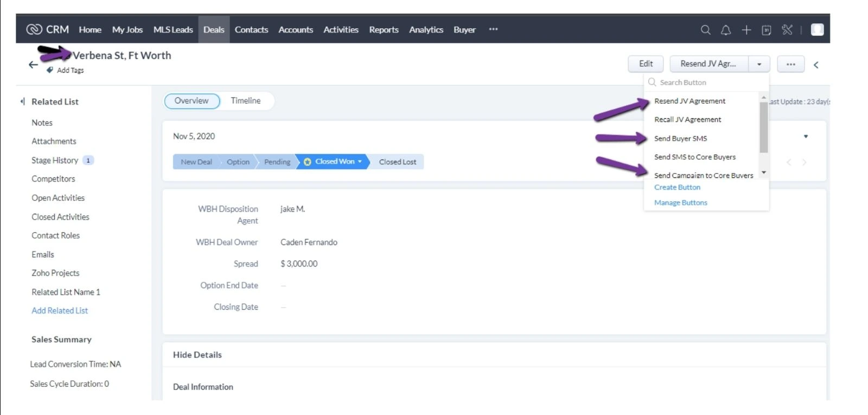Open the Accounts tab
The image size is (868, 415).
tap(296, 30)
